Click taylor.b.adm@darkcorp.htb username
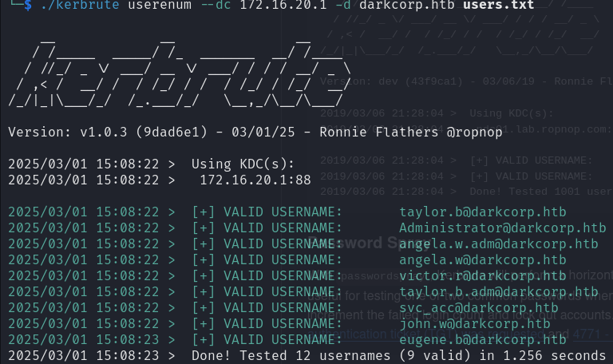Screen dimensions: 613x364 point(498,292)
